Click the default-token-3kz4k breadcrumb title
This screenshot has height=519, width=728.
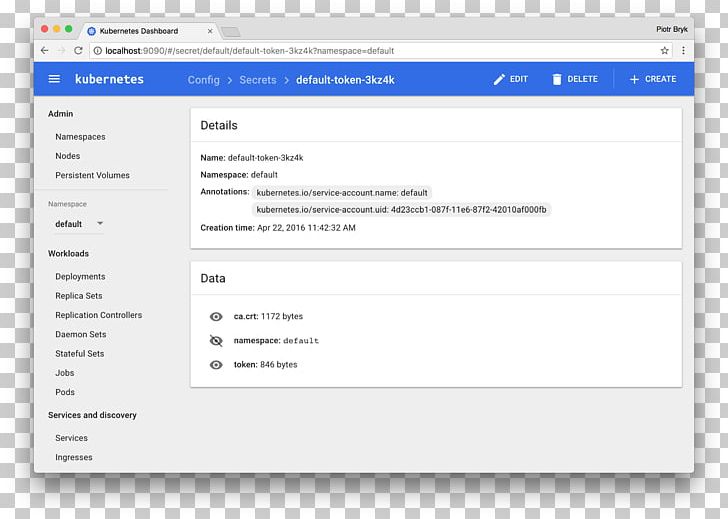(x=345, y=80)
